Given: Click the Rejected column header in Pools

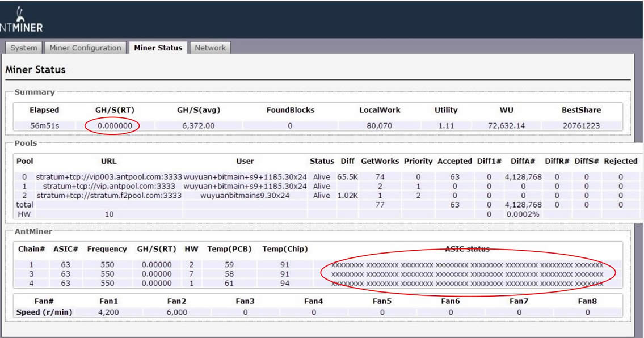Looking at the screenshot, I should (x=620, y=161).
